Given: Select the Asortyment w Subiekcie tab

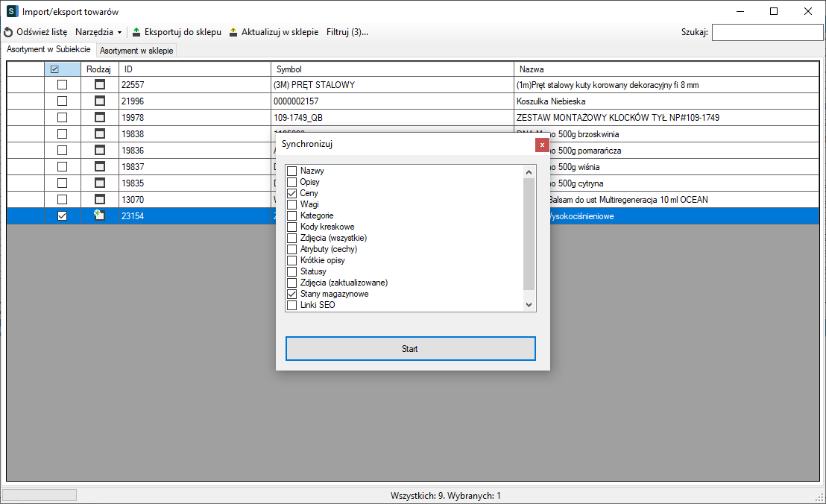Looking at the screenshot, I should pyautogui.click(x=48, y=50).
